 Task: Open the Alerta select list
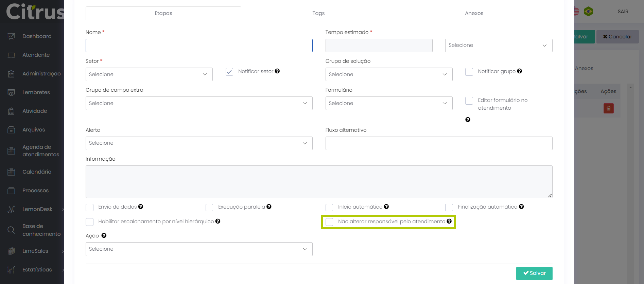pyautogui.click(x=199, y=143)
